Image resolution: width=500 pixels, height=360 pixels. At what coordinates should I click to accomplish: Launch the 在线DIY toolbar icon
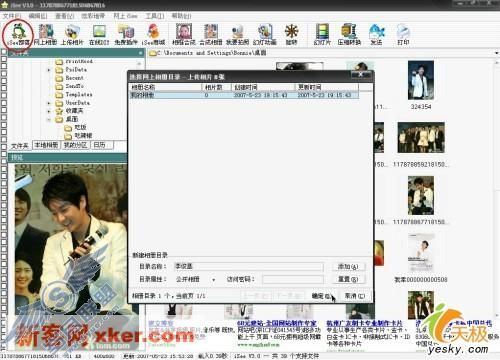click(99, 35)
